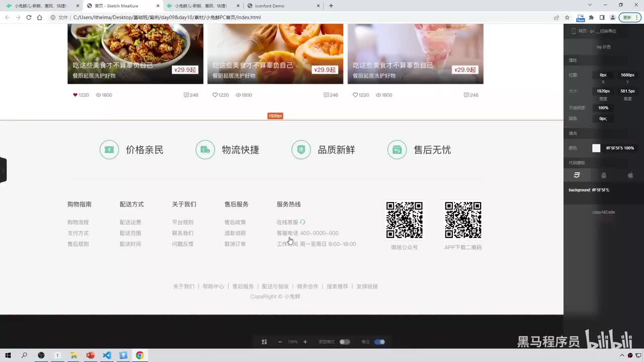This screenshot has width=644, height=362.
Task: Click the 100% opacity value
Action: 603,108
